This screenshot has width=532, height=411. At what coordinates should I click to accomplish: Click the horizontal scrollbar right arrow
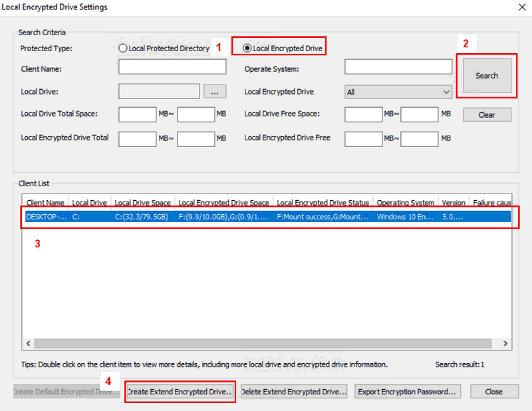coord(505,344)
